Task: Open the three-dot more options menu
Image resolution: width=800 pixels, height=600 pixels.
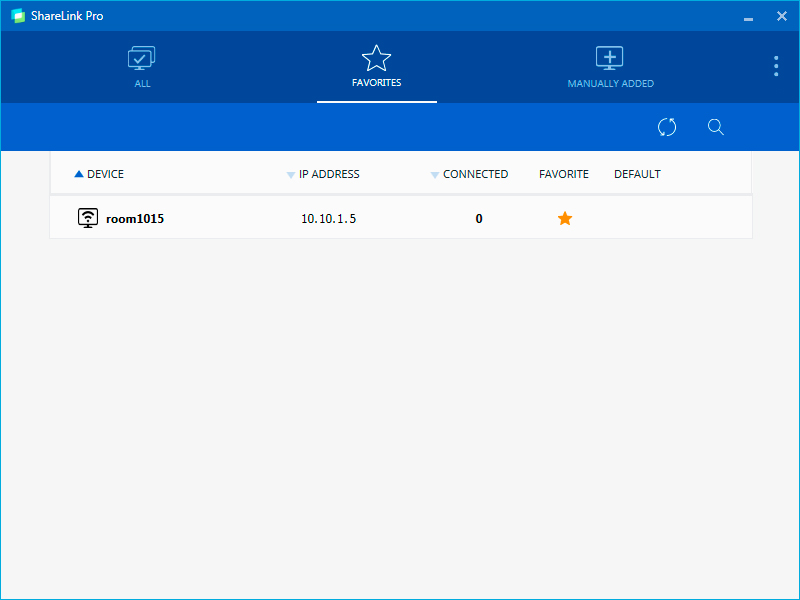Action: click(x=776, y=66)
